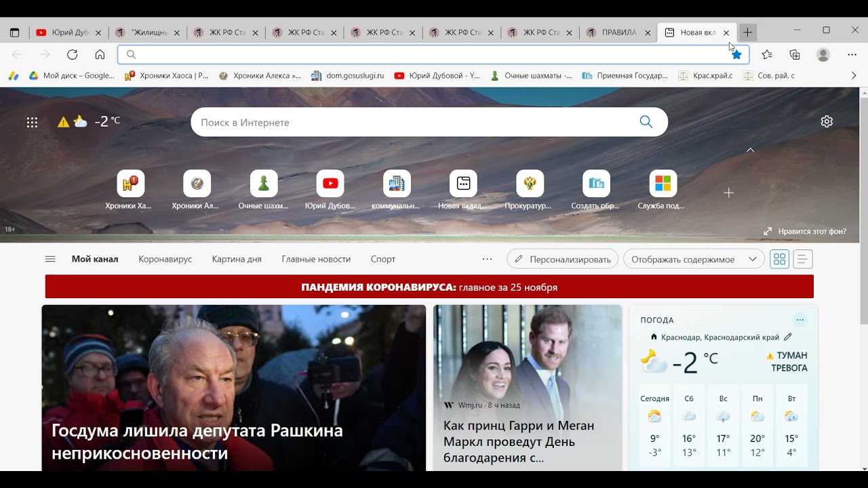Viewport: 868px width, 488px height.
Task: Open the Очные шахматы bookmark
Action: coord(532,76)
